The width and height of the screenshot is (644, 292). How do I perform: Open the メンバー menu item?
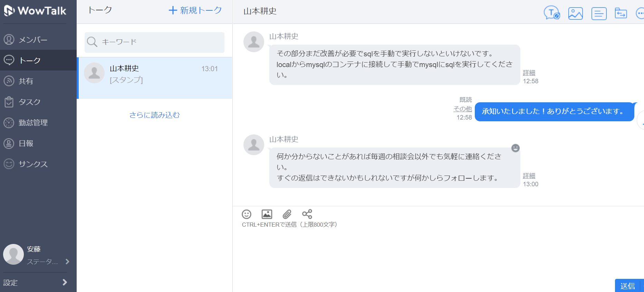[33, 40]
